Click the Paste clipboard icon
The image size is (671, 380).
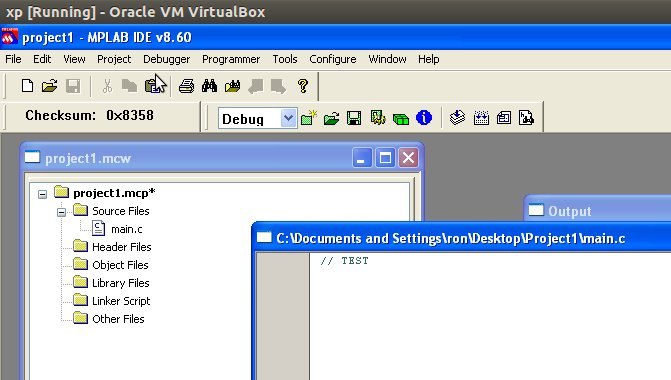(x=152, y=86)
